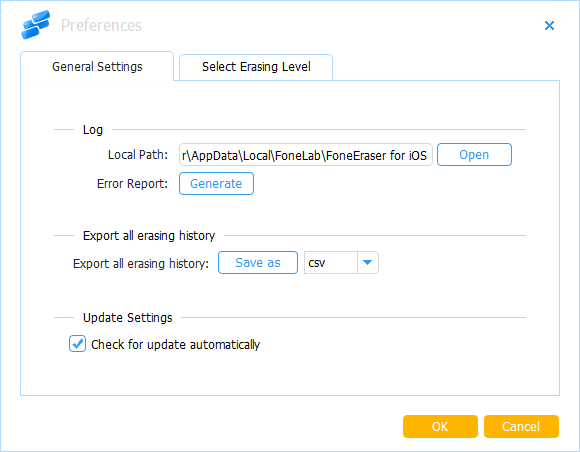Click the Error Report label
Image resolution: width=580 pixels, height=452 pixels.
[132, 183]
